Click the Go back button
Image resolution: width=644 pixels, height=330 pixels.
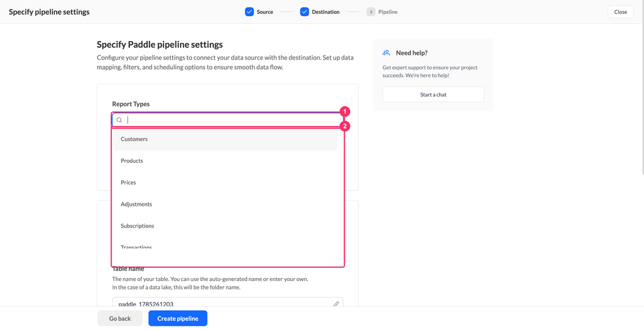point(120,319)
